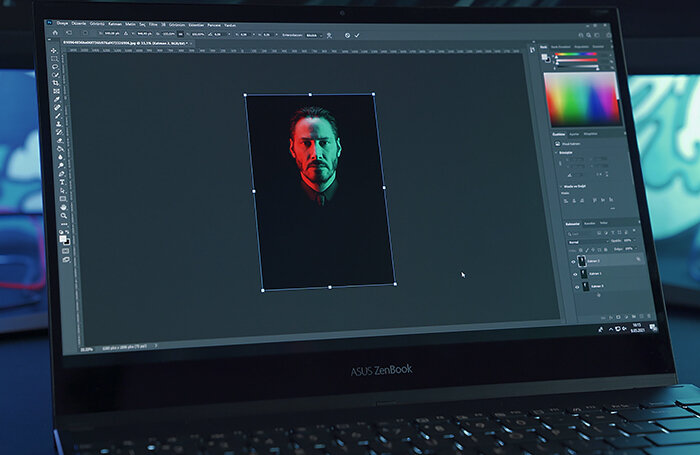Toggle lock position icon in Layers panel
The width and height of the screenshot is (700, 455).
[x=593, y=250]
